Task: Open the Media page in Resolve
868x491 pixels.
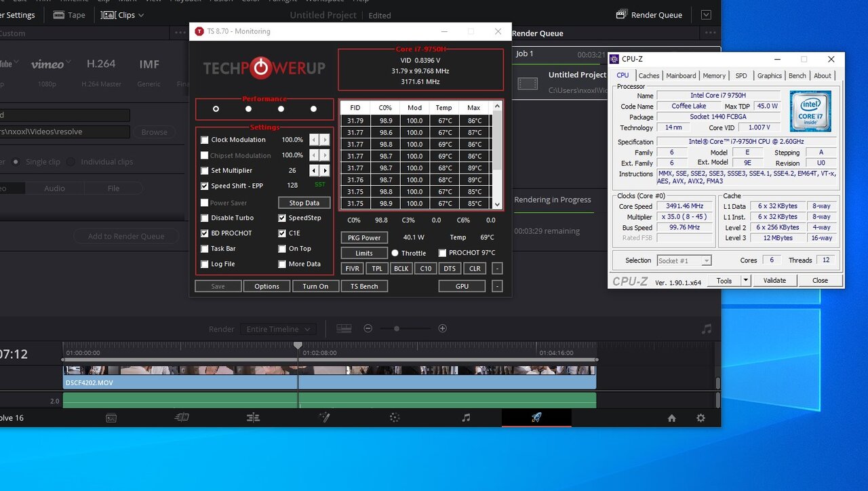Action: (x=111, y=418)
